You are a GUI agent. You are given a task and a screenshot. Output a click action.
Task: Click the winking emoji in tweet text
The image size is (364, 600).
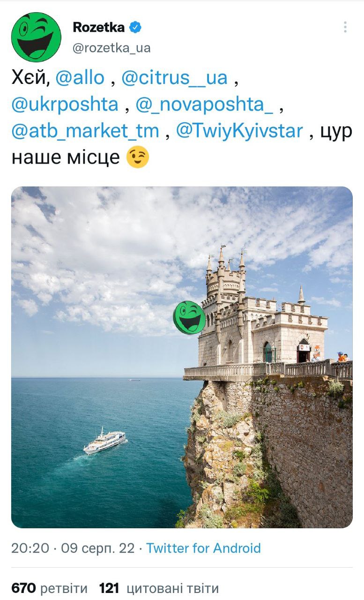tap(138, 158)
